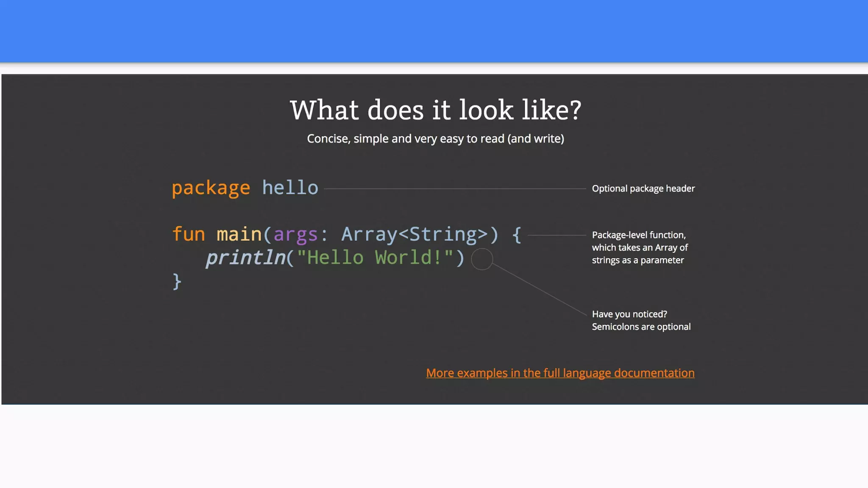
Task: Click the 'hello' package name
Action: 290,188
